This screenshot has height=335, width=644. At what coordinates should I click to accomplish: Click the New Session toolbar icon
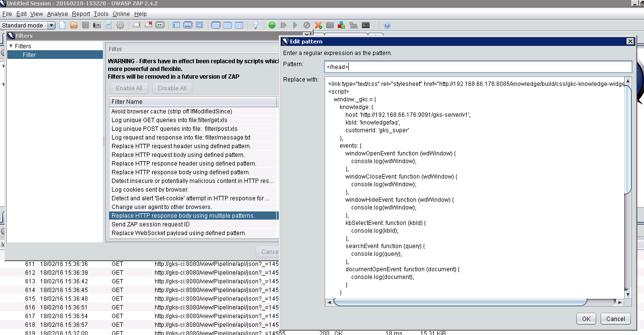pyautogui.click(x=62, y=25)
